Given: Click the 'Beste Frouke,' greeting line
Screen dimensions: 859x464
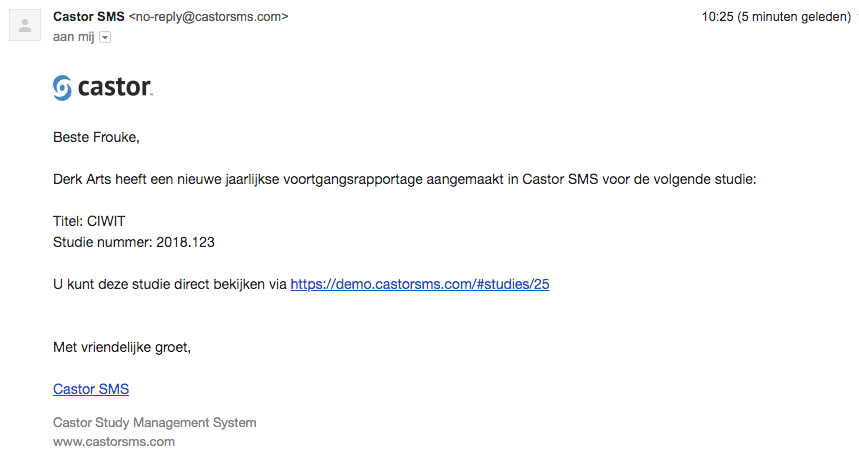Looking at the screenshot, I should point(96,138).
